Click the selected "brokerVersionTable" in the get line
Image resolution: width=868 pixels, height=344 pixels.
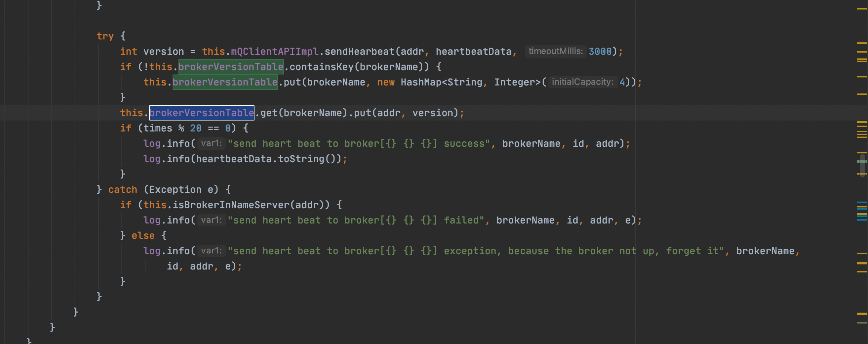click(x=201, y=113)
